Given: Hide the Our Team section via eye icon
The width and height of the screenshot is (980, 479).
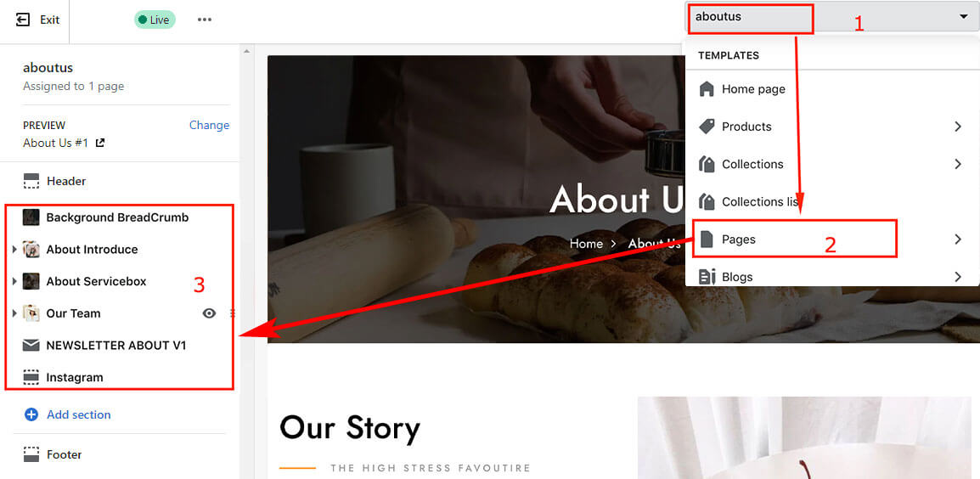Looking at the screenshot, I should [210, 313].
